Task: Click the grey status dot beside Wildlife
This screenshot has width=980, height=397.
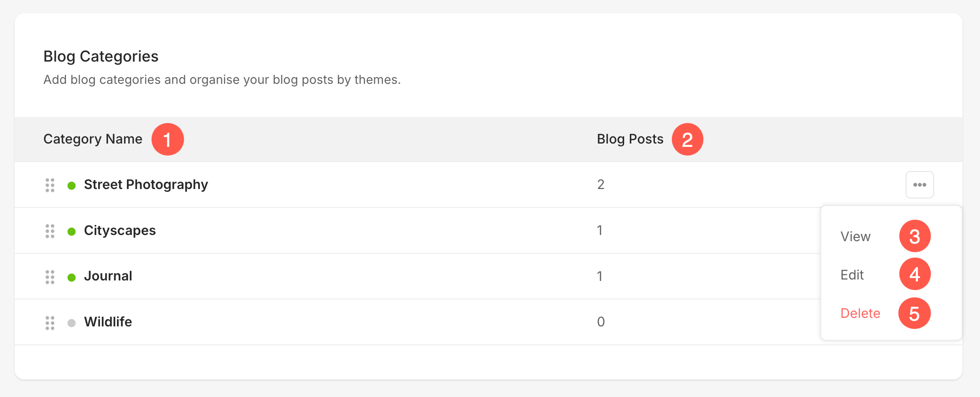Action: coord(72,323)
